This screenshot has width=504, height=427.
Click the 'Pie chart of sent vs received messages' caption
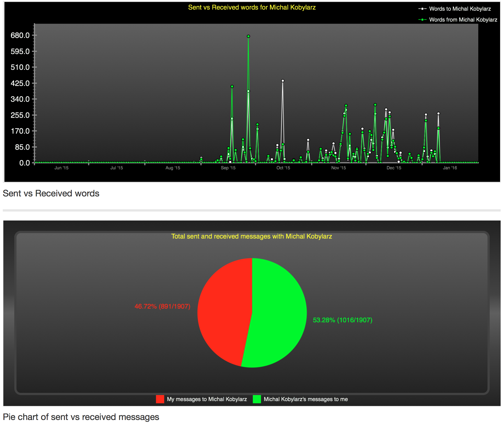tap(81, 417)
